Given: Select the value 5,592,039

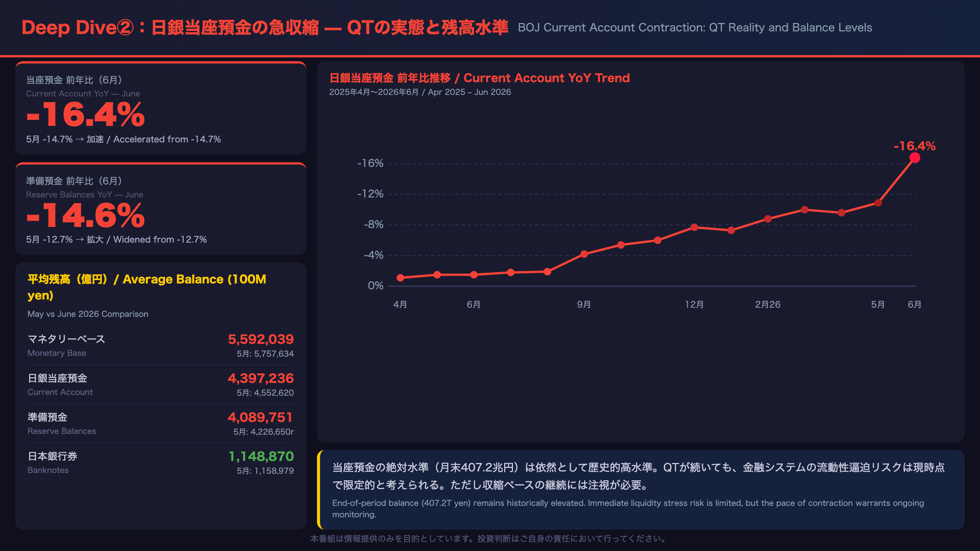Looking at the screenshot, I should 261,339.
